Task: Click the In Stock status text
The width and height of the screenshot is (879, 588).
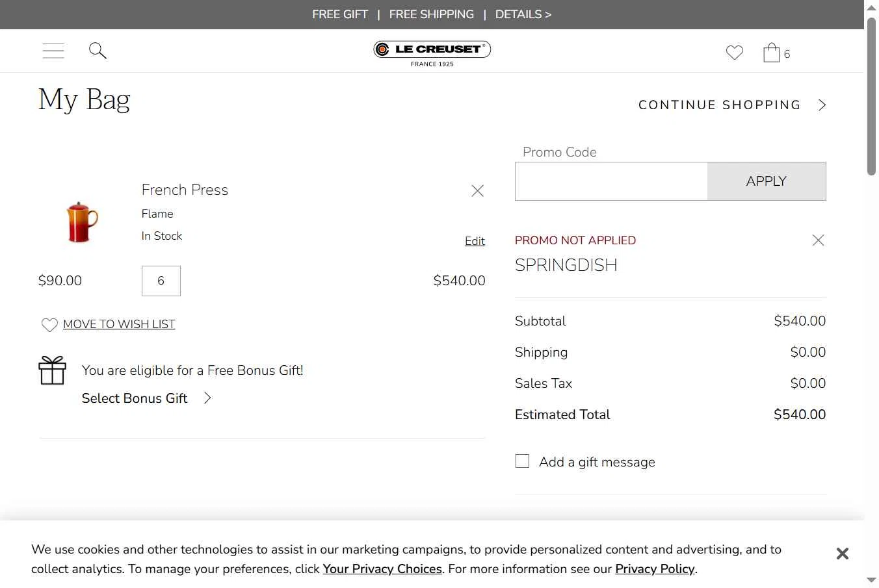Action: pyautogui.click(x=162, y=236)
